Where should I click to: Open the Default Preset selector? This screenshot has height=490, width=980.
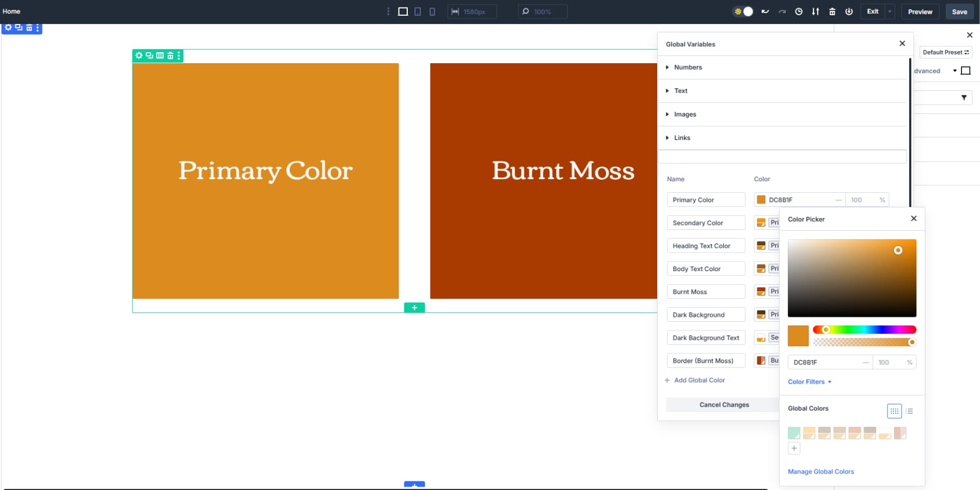coord(946,52)
